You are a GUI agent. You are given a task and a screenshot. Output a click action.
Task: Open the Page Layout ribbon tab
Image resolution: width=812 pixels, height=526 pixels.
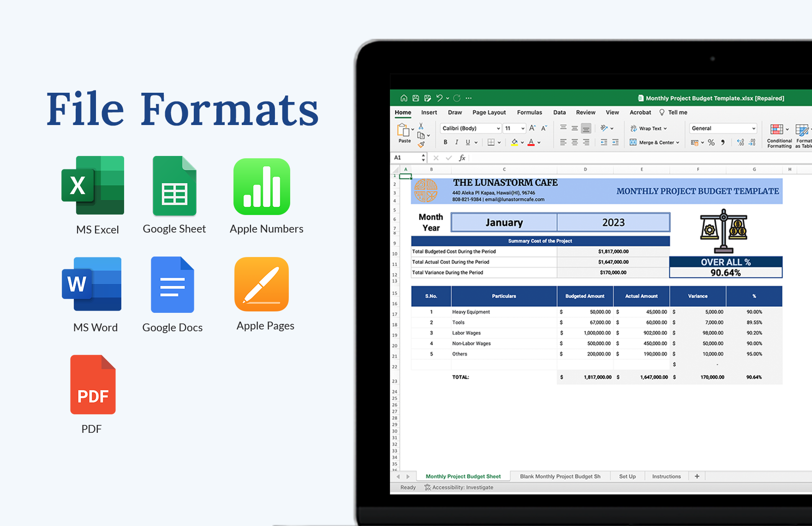[x=489, y=112]
